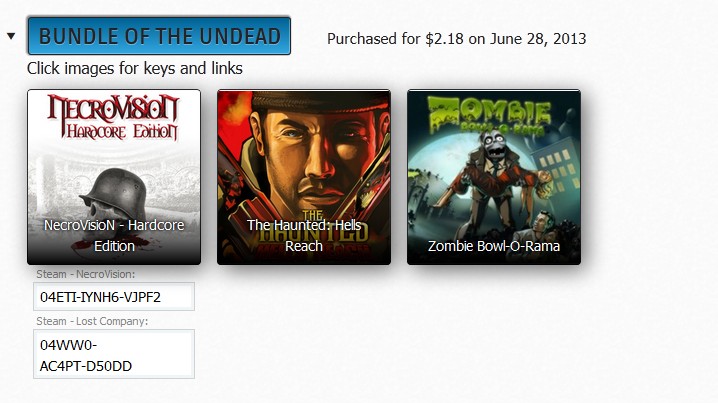Image resolution: width=718 pixels, height=403 pixels.
Task: Click the red NecroVision title logo
Action: (113, 116)
